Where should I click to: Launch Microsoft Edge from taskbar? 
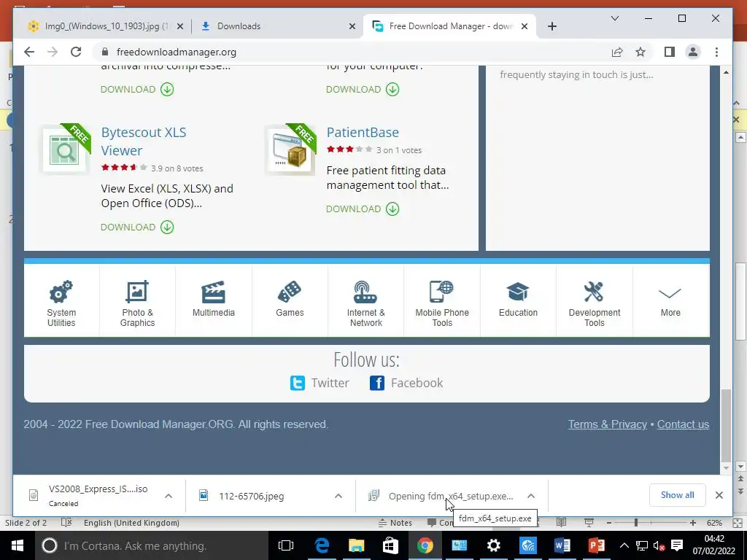(x=322, y=545)
